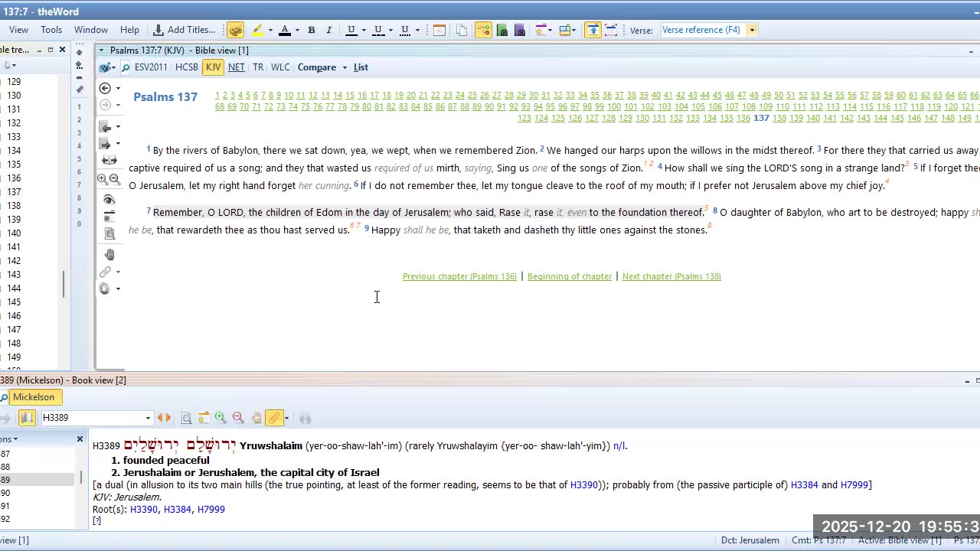Click the previous chapter arrow icon
The width and height of the screenshot is (980, 551).
click(106, 126)
